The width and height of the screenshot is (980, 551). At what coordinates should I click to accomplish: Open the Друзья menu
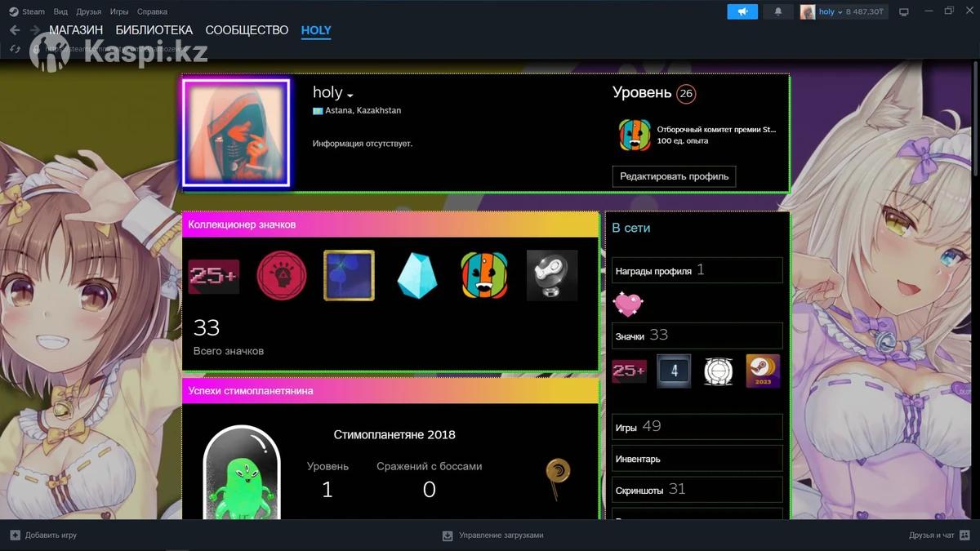[x=89, y=11]
